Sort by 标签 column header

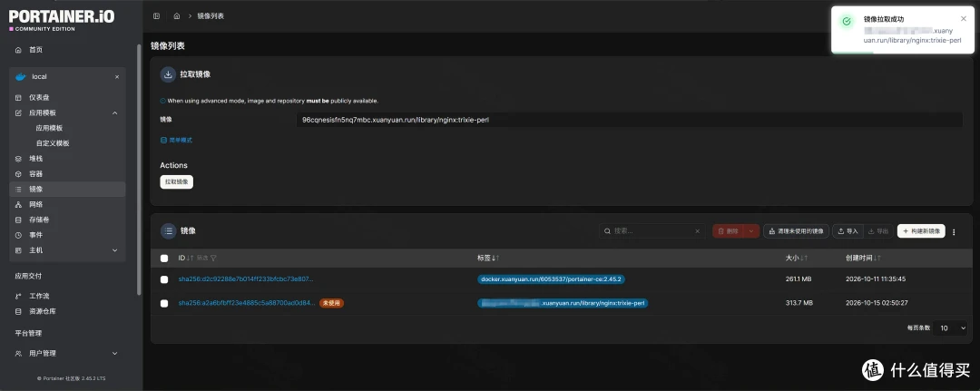click(x=488, y=258)
